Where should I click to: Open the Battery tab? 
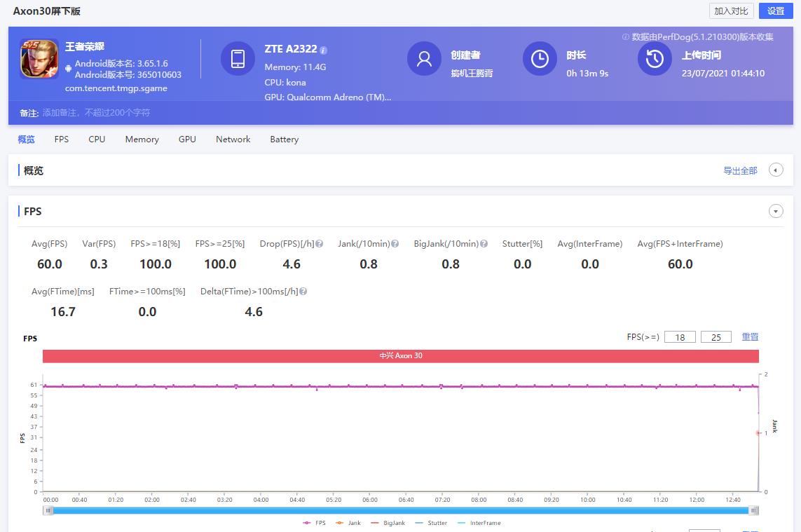point(284,139)
